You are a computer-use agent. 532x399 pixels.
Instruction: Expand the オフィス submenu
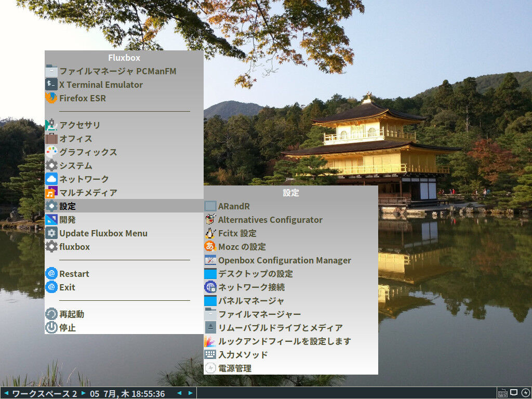[x=124, y=138]
